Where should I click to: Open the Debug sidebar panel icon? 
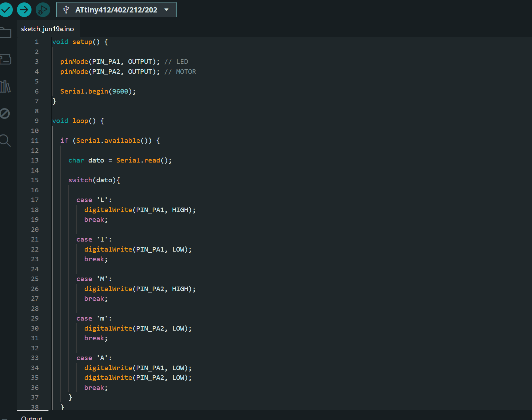point(5,113)
